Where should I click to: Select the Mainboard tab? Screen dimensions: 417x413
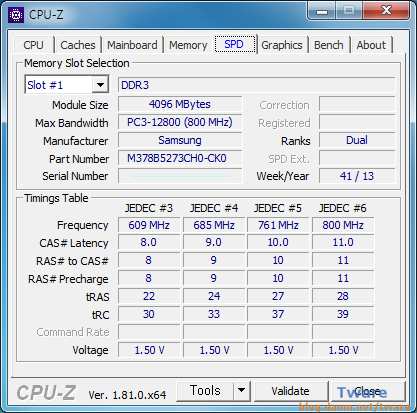pyautogui.click(x=132, y=45)
